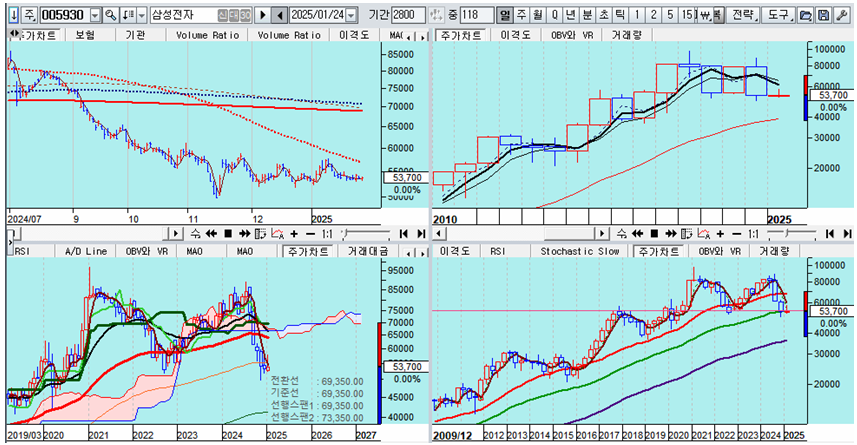Fast-forward the chart under the 2024/07 daily panel
This screenshot has width=857, height=445.
244,234
